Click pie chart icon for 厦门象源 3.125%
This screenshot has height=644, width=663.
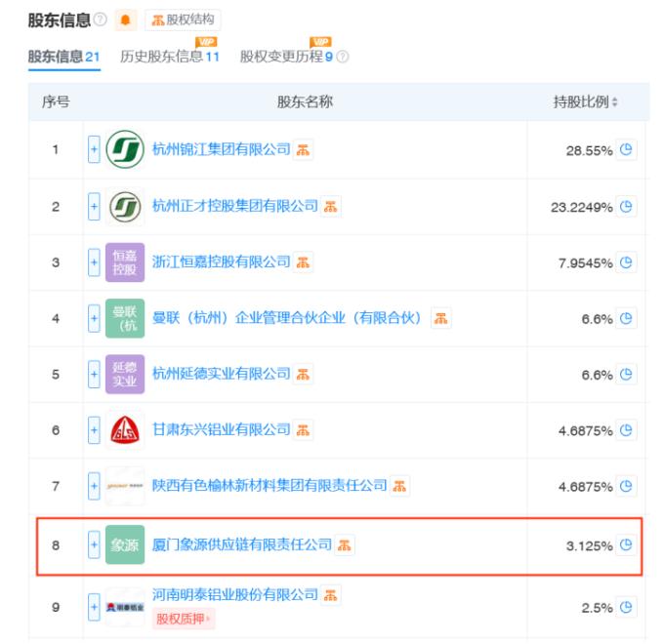click(627, 545)
